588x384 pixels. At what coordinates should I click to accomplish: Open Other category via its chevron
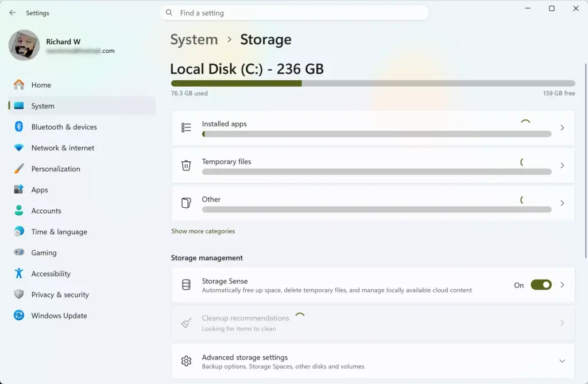point(562,203)
